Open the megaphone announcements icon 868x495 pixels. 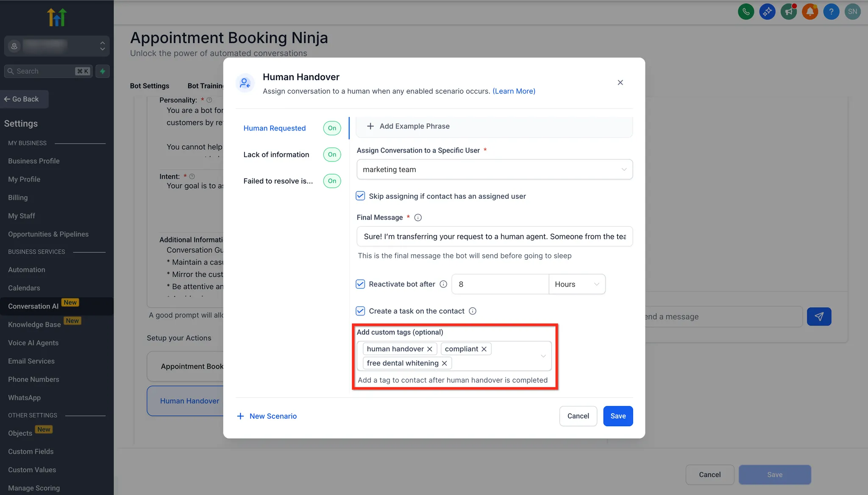pyautogui.click(x=789, y=11)
